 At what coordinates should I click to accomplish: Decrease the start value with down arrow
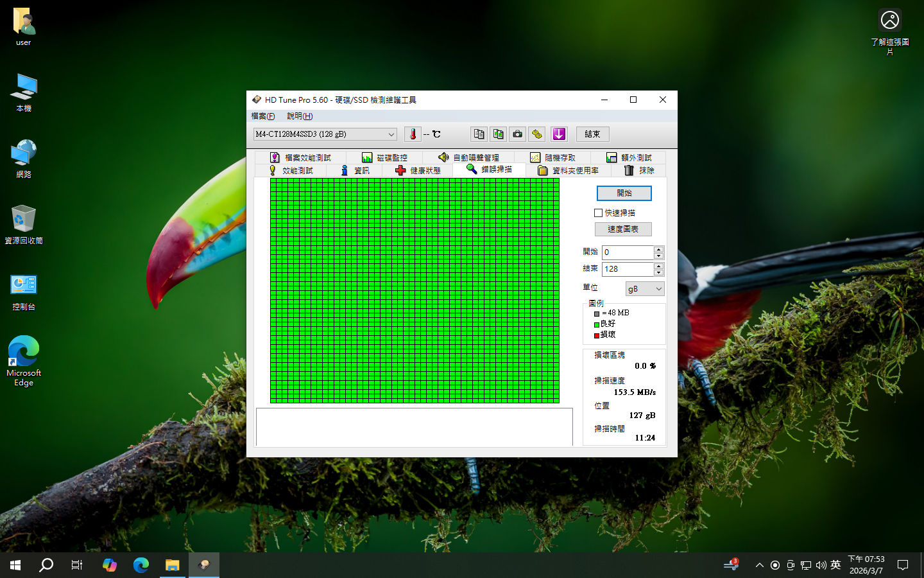659,256
